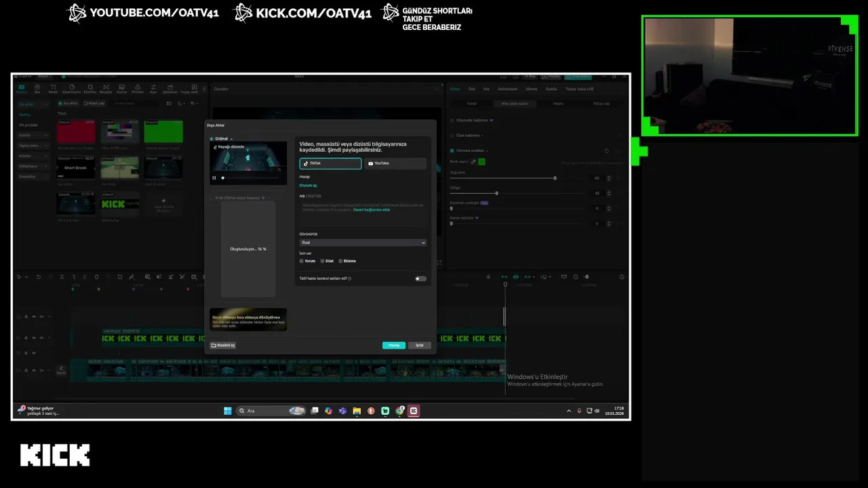Click the info icon beside Telif hakkı
Image resolution: width=868 pixels, height=488 pixels.
[x=350, y=279]
